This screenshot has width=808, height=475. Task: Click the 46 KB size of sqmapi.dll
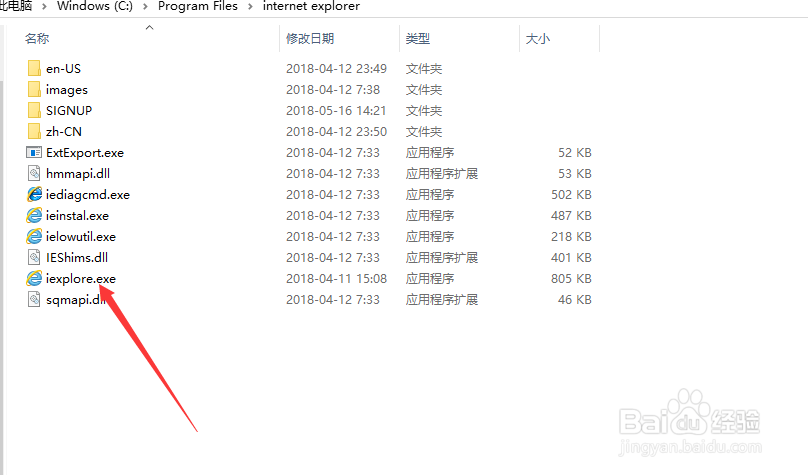575,299
